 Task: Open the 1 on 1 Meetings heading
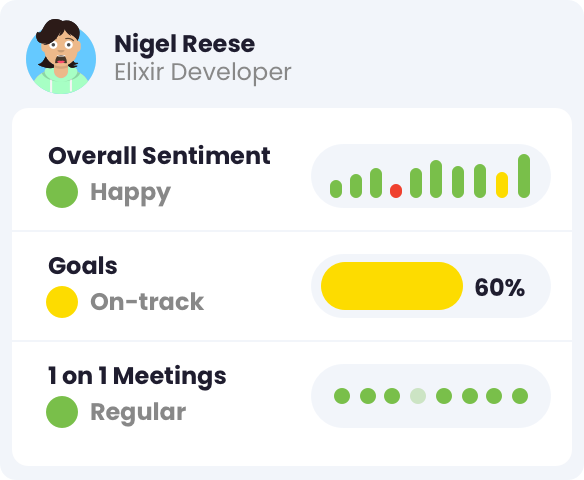pos(137,377)
